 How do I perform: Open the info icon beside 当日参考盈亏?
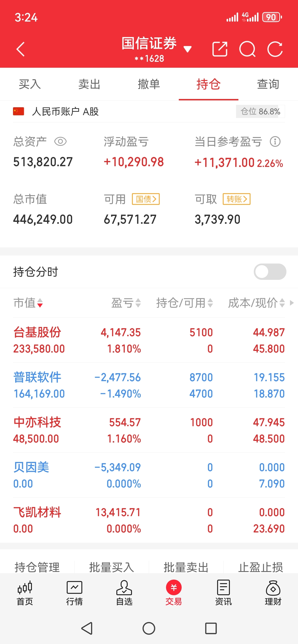point(275,142)
